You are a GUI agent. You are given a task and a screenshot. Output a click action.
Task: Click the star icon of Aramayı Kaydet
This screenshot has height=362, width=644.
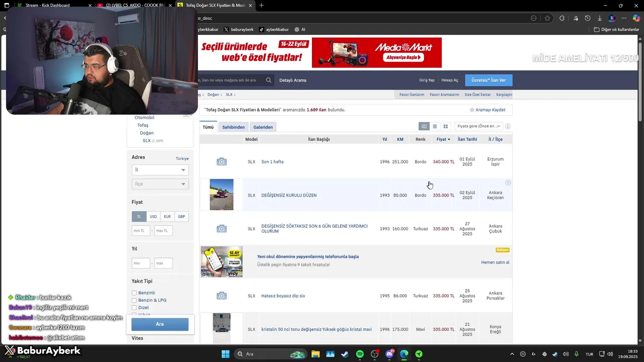[472, 110]
